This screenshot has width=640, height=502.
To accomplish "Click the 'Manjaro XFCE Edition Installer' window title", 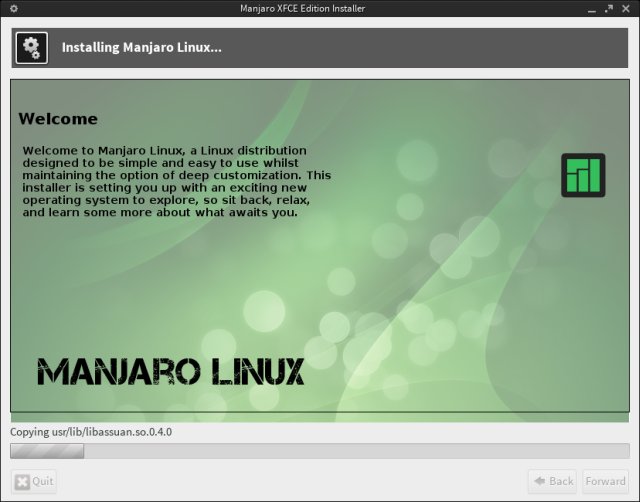I will (302, 9).
